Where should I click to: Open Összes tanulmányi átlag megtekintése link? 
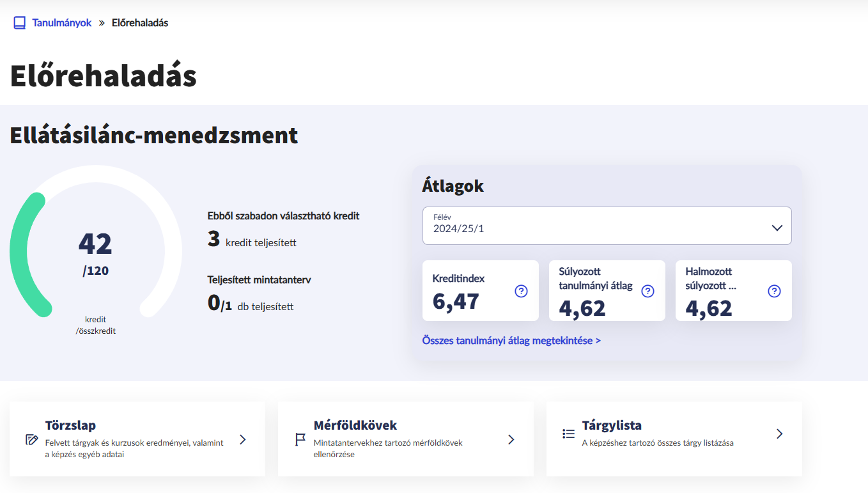[x=511, y=340]
